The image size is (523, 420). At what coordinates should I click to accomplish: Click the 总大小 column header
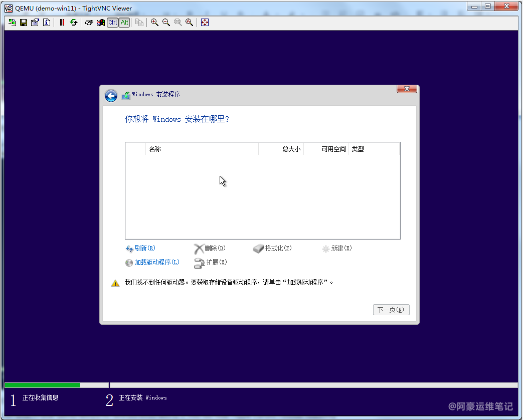point(291,149)
